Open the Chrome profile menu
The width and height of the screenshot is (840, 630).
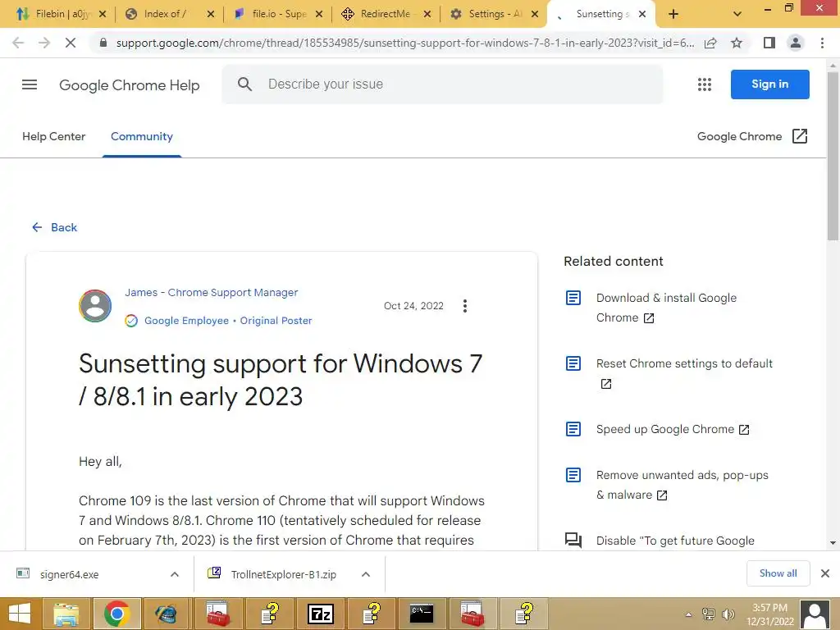pos(796,43)
